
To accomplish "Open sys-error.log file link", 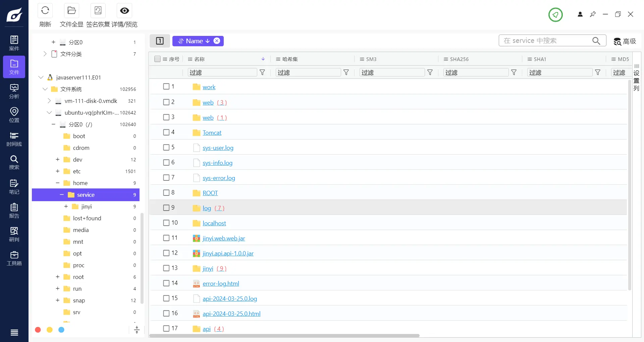I will [x=219, y=178].
